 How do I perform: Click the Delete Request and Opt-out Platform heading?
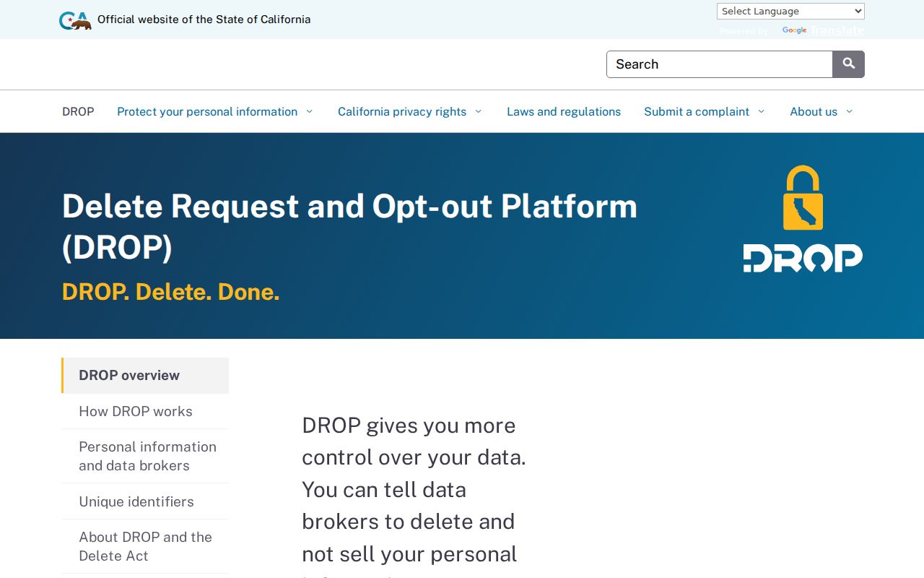pyautogui.click(x=349, y=227)
